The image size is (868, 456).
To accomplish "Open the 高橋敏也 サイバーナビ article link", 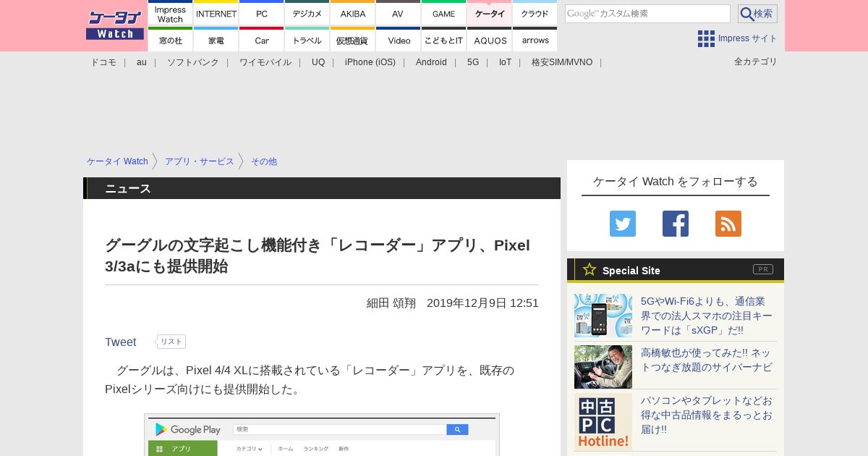I will tap(707, 360).
